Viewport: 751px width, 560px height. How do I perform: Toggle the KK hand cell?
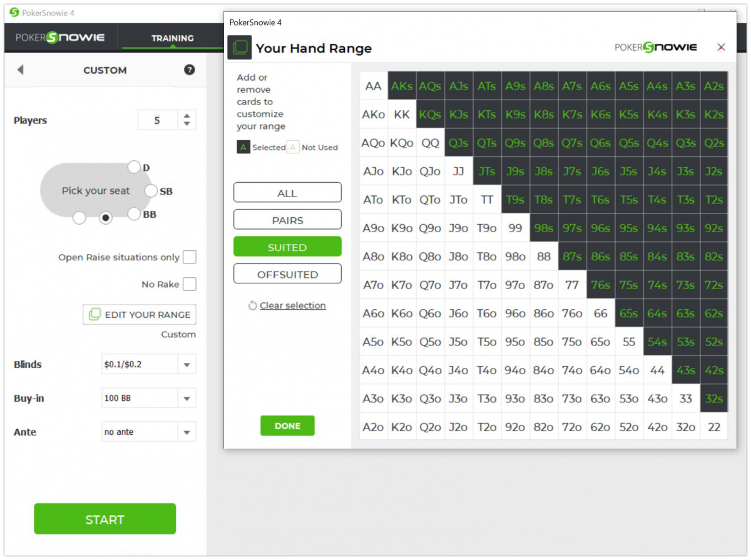click(x=402, y=115)
